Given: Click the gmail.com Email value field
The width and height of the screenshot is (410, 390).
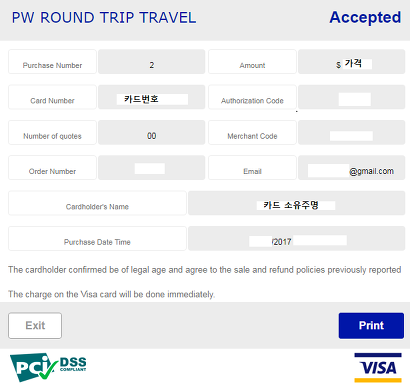Looking at the screenshot, I should point(352,168).
